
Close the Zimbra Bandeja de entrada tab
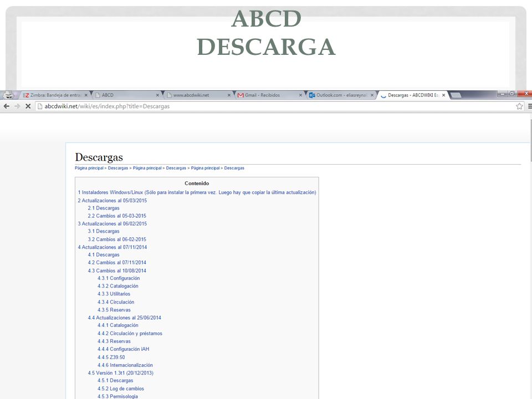86,95
